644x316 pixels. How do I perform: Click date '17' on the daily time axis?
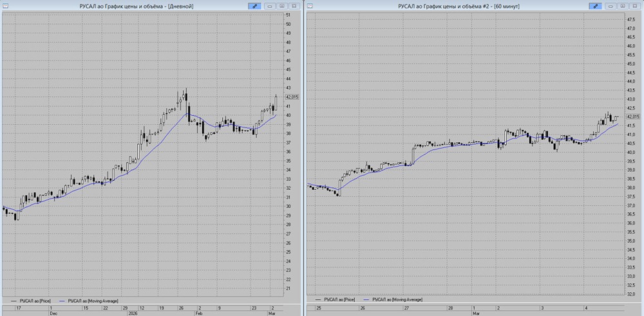(17, 308)
